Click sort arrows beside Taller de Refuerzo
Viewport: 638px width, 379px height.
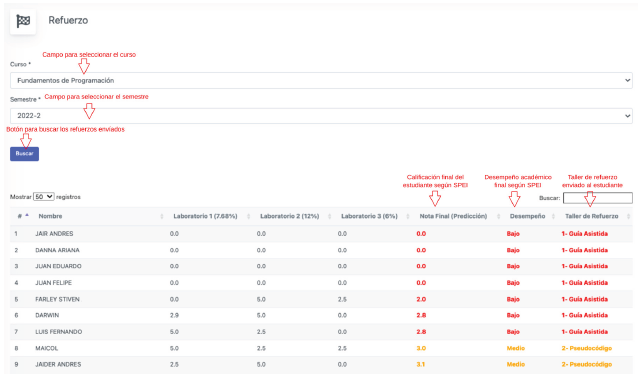pyautogui.click(x=629, y=216)
